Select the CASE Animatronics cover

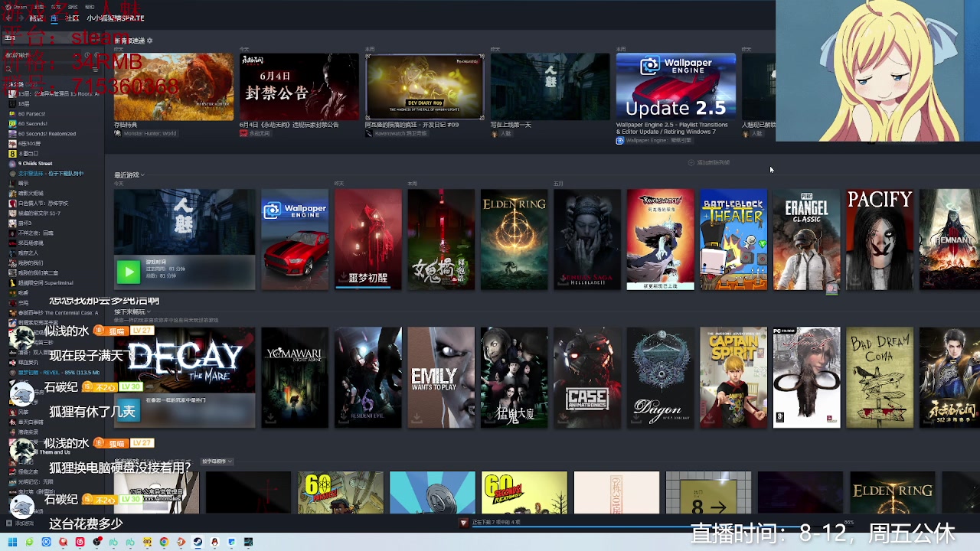587,377
